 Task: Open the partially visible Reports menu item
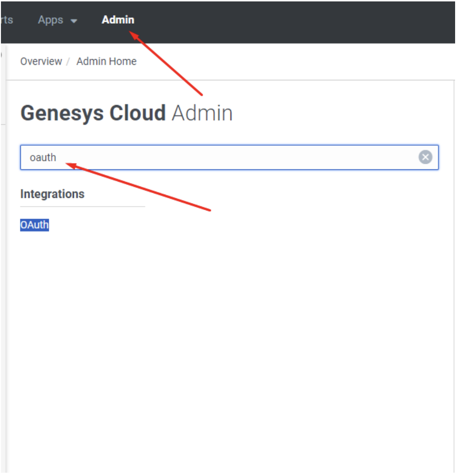[7, 20]
